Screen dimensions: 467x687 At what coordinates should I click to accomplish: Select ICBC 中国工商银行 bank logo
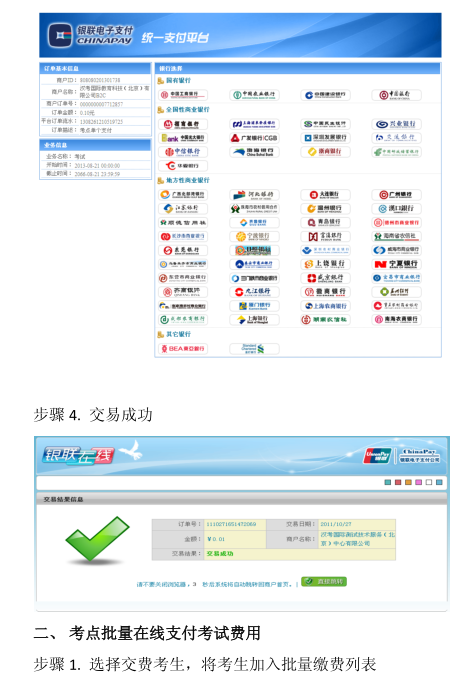click(x=183, y=95)
